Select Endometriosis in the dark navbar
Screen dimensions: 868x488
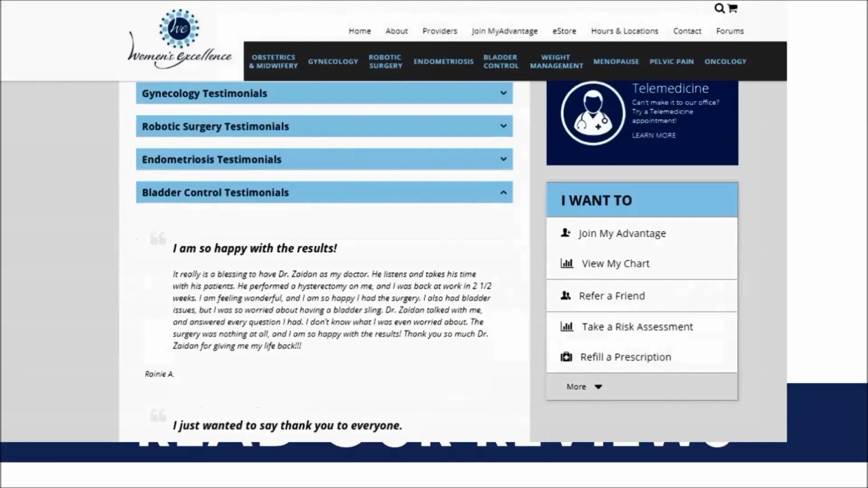[x=443, y=61]
